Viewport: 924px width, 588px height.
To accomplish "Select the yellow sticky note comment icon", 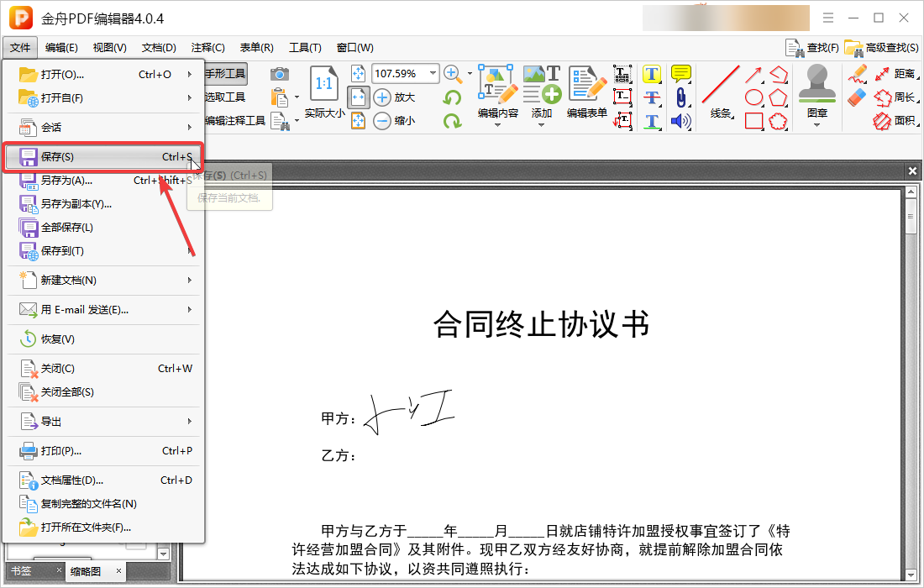I will pyautogui.click(x=680, y=74).
